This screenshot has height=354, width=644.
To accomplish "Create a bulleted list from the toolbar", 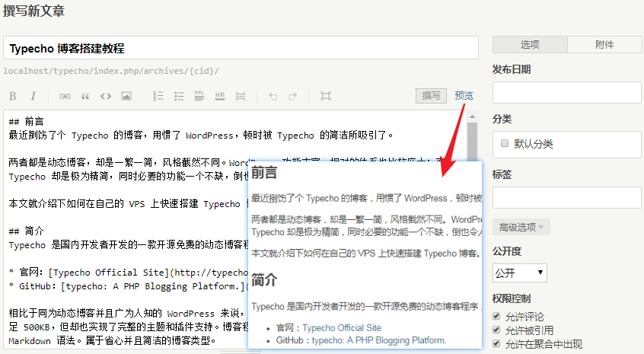I will pos(179,96).
